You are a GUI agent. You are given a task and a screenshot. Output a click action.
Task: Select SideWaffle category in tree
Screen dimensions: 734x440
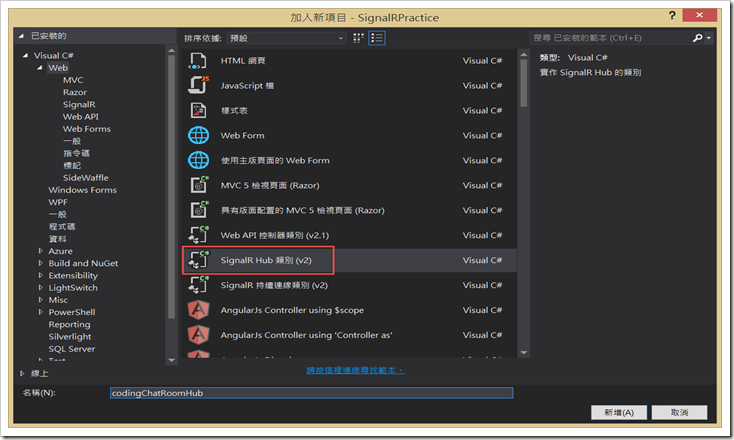point(86,177)
